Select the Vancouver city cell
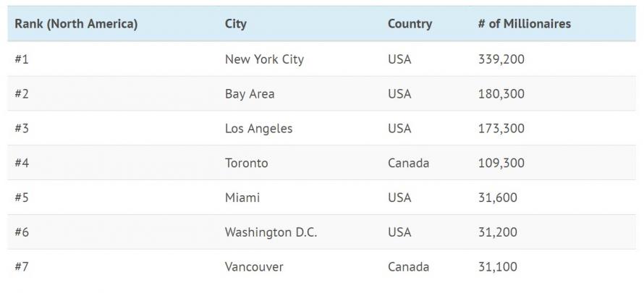Screen dimensions: 644x293 [254, 267]
